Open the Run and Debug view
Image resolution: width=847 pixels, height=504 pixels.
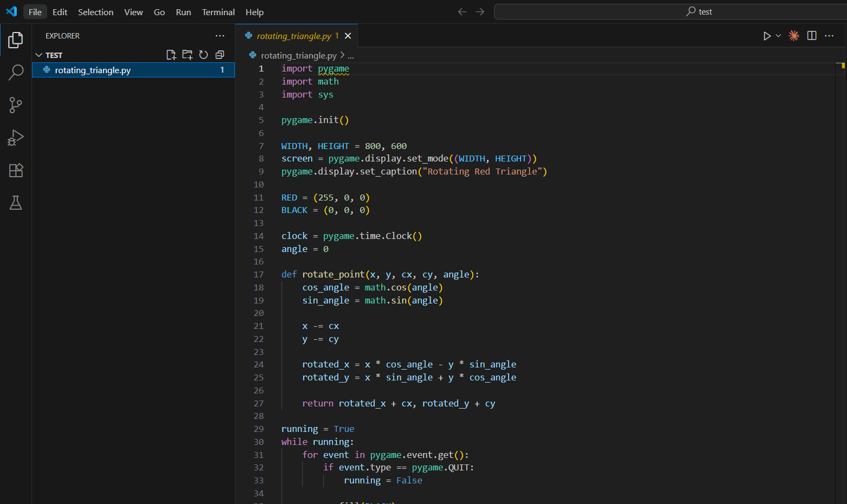point(16,138)
